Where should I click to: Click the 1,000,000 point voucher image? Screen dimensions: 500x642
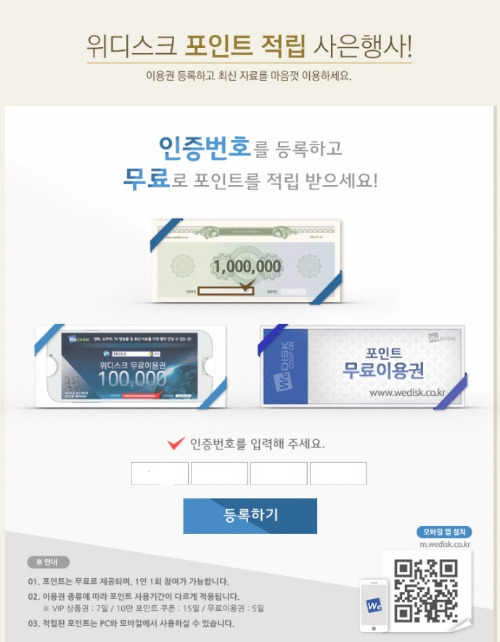246,261
